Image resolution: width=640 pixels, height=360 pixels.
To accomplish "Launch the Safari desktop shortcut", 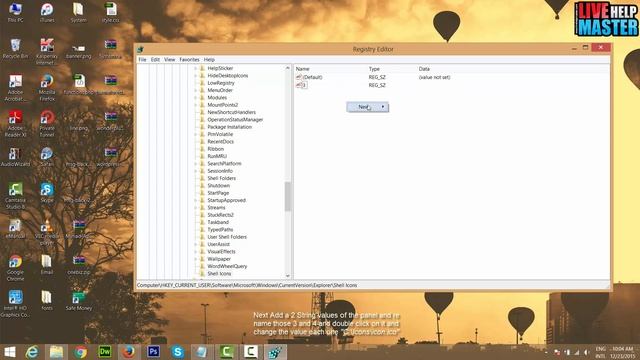I will pos(47,157).
